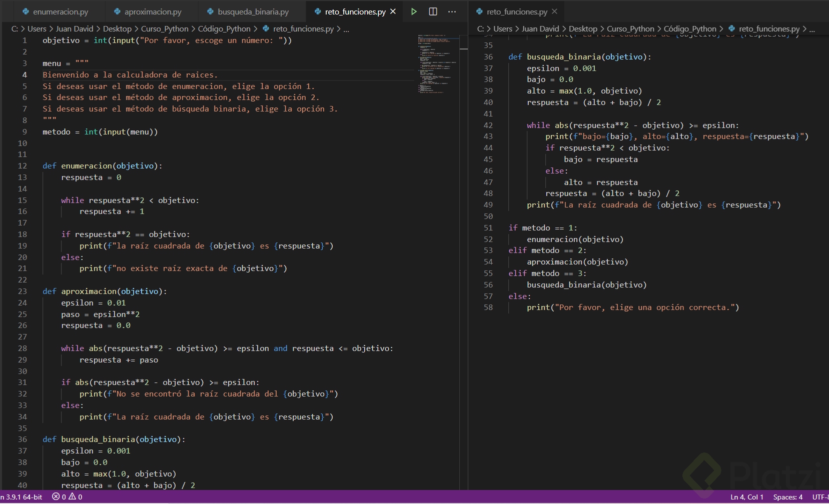Click 'busqueda_binaria(objetivo)' call on line 56
This screenshot has width=829, height=504.
(x=587, y=285)
